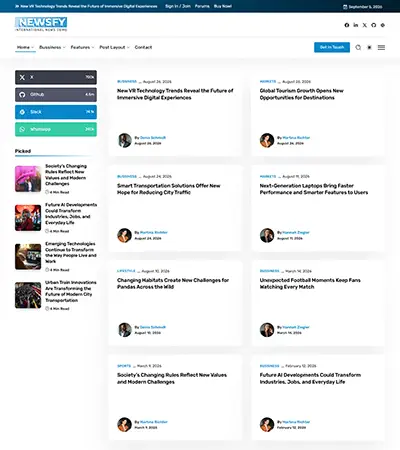Open the Contact menu item
Screen dimensions: 400x450
tap(143, 47)
